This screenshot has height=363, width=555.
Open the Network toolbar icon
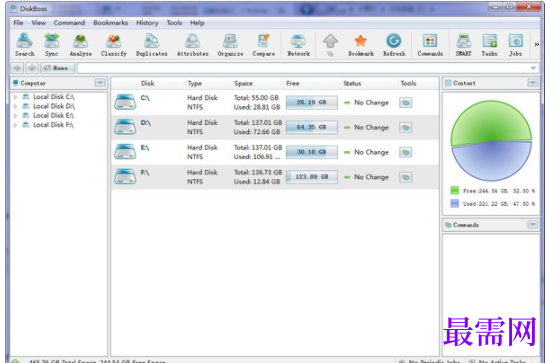[298, 45]
